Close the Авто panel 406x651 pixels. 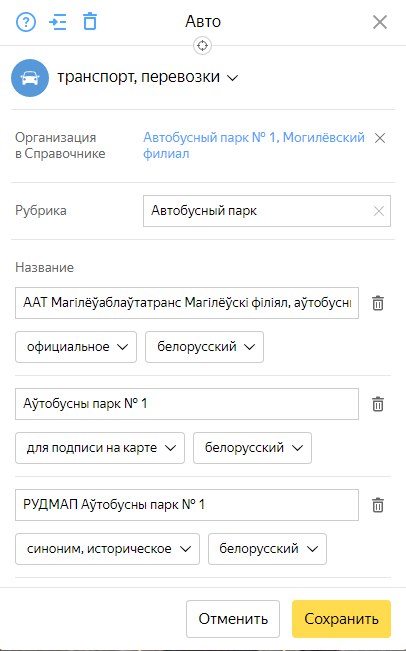point(380,22)
